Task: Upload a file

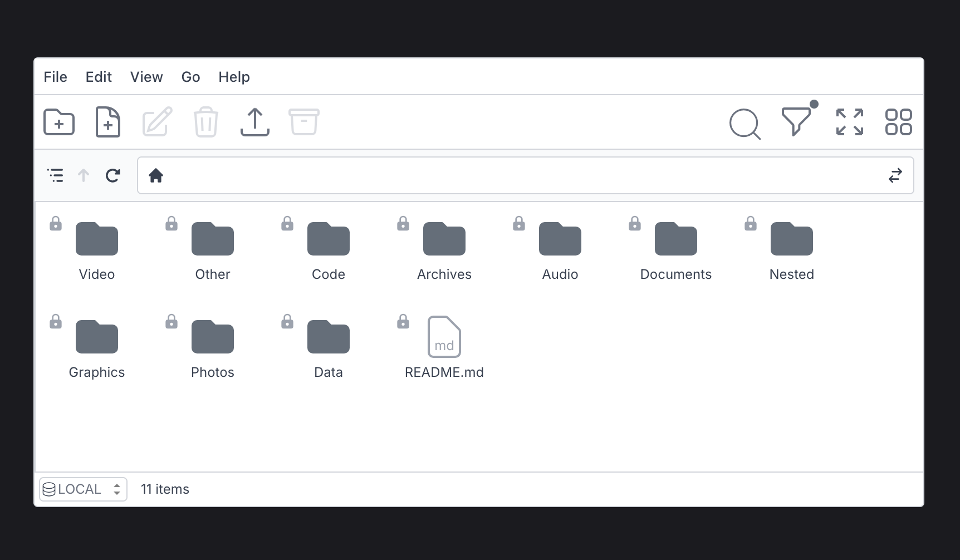Action: [x=254, y=122]
